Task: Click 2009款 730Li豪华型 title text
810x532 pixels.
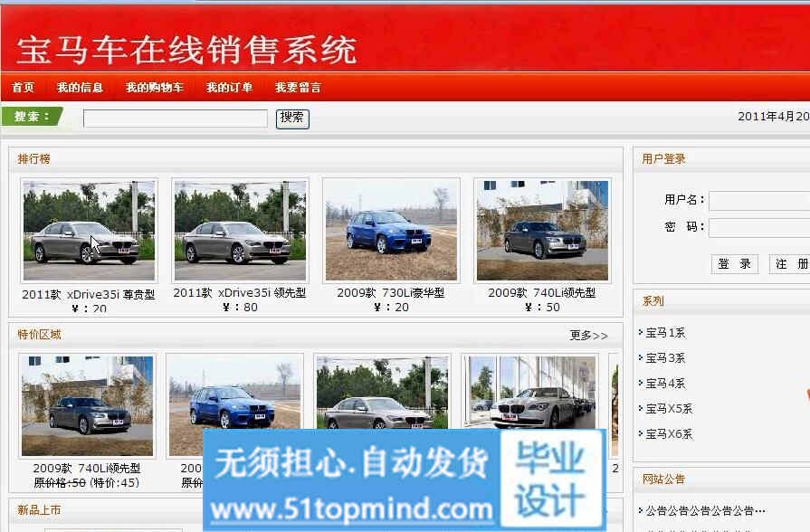Action: coord(391,293)
